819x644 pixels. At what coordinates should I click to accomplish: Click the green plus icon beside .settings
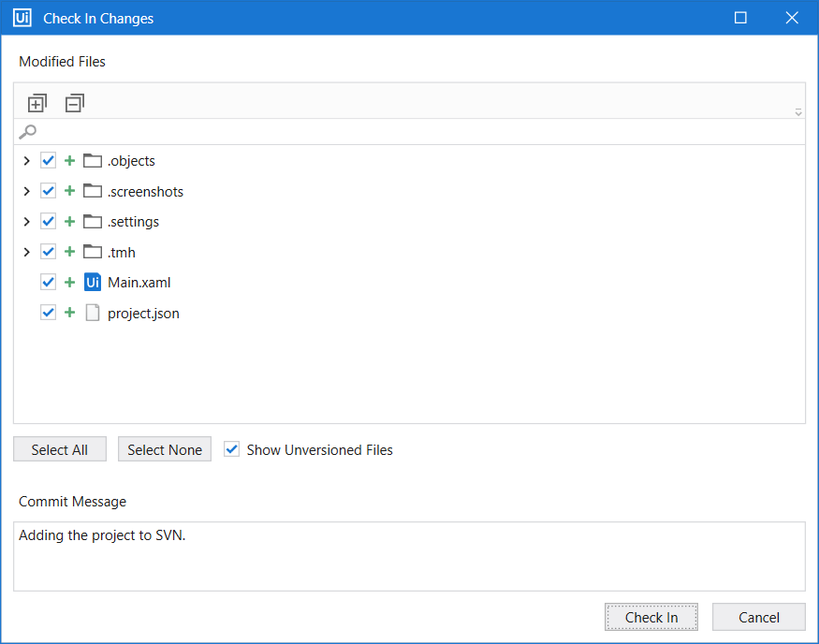click(x=67, y=221)
